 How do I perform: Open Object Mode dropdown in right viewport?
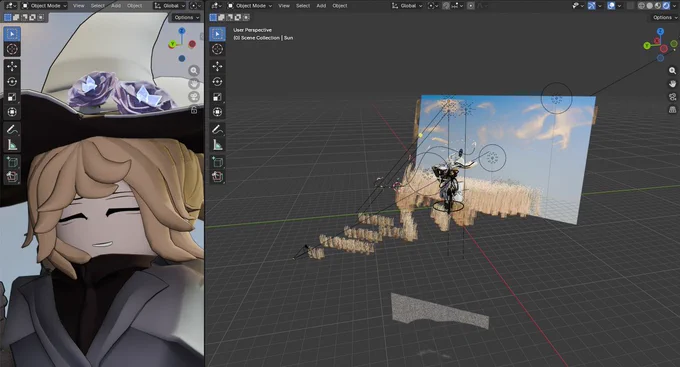(250, 6)
